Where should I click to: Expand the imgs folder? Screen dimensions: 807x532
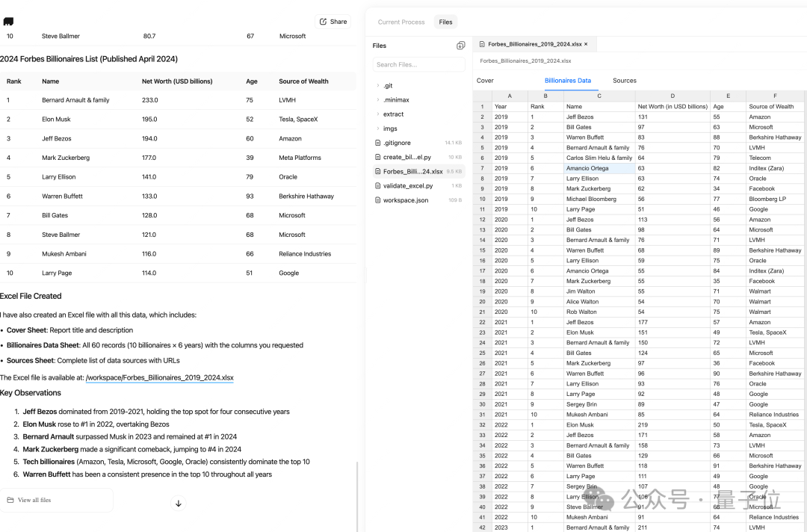[x=389, y=129]
